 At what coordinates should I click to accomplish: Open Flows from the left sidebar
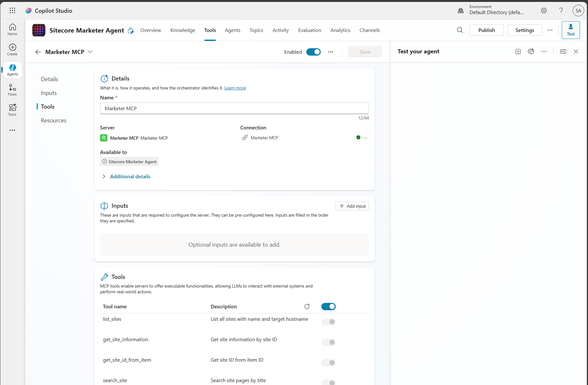click(12, 90)
